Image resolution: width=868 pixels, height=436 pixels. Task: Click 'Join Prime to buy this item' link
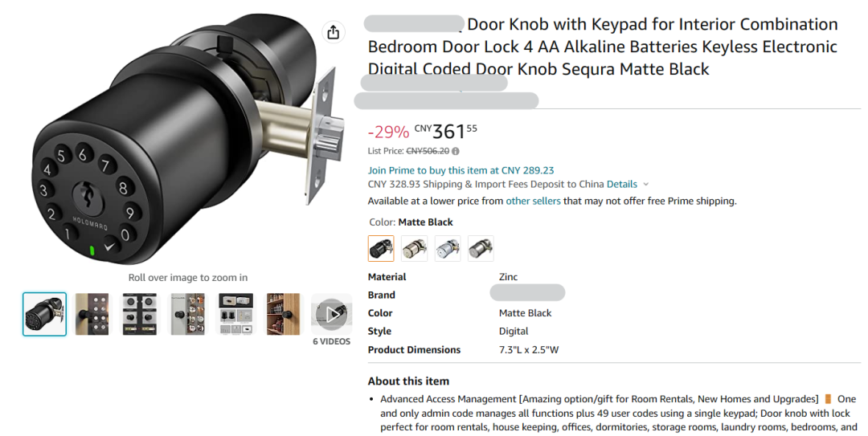[461, 170]
